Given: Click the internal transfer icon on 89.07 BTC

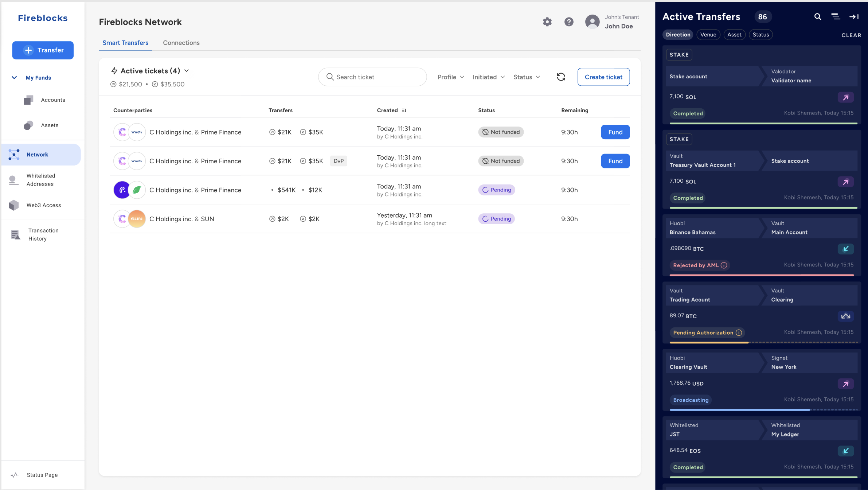Looking at the screenshot, I should point(845,316).
